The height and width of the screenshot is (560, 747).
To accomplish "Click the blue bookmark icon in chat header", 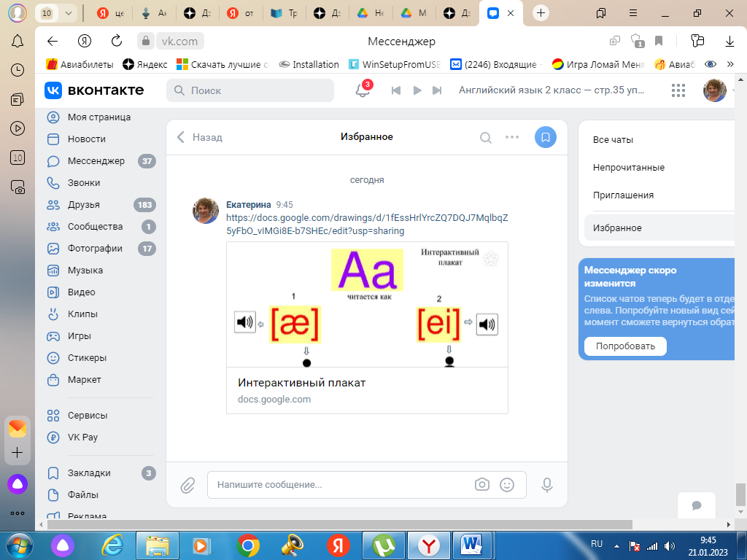I will tap(545, 137).
